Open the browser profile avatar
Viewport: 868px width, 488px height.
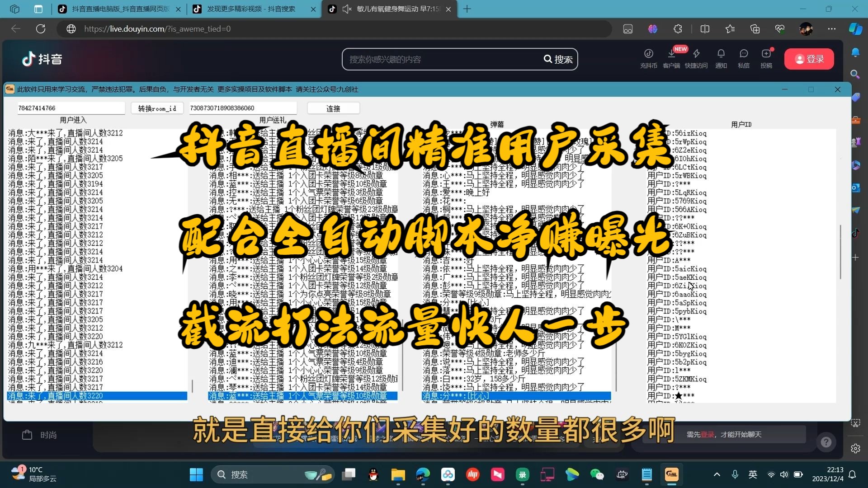coord(806,29)
